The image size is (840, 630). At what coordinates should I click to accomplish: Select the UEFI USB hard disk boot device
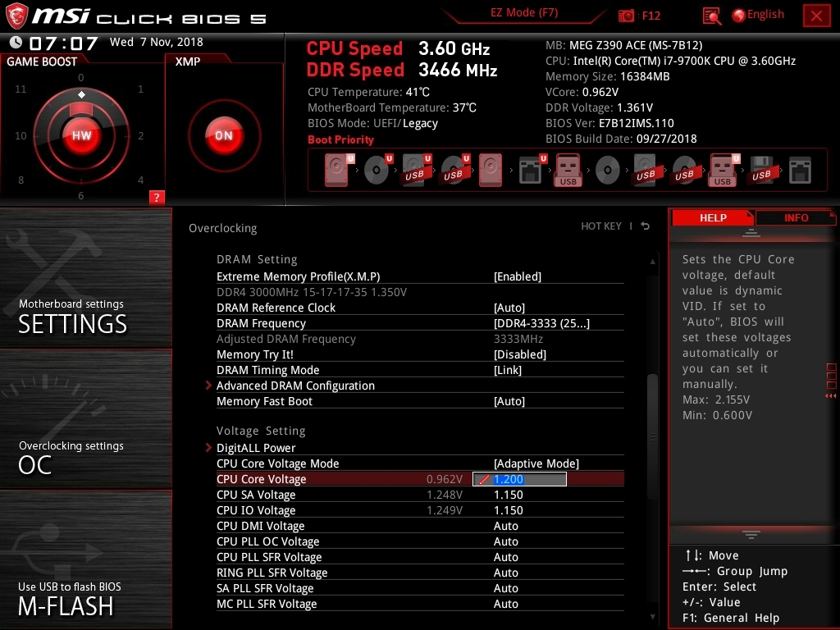(x=417, y=171)
